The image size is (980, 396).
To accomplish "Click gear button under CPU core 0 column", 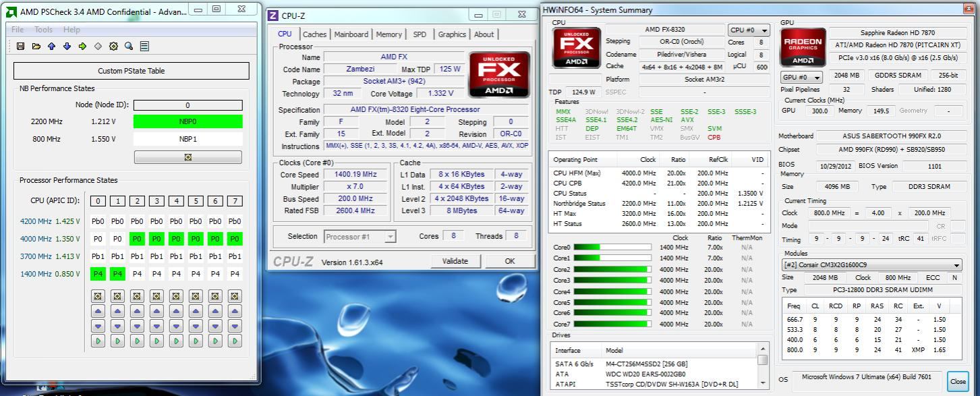I will (x=98, y=296).
